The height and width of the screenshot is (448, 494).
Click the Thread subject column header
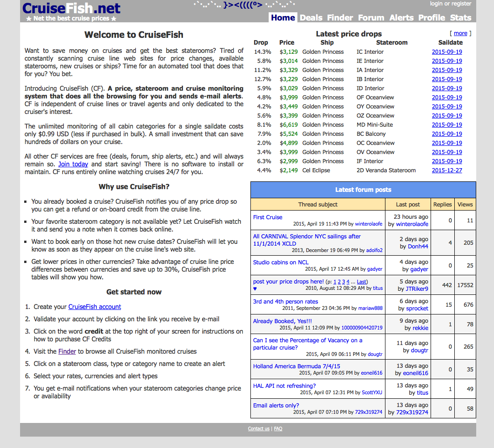tap(317, 204)
